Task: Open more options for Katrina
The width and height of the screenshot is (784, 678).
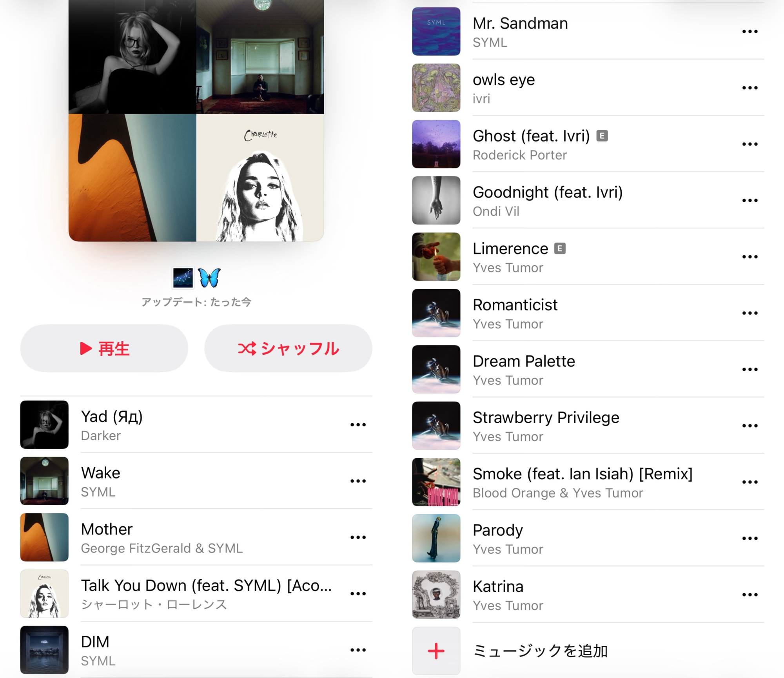Action: pyautogui.click(x=750, y=595)
